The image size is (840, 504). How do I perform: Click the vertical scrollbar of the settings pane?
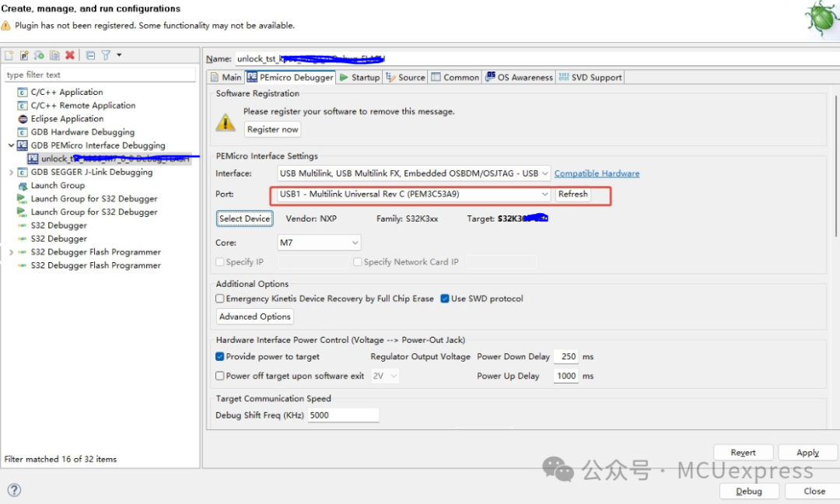click(x=836, y=166)
